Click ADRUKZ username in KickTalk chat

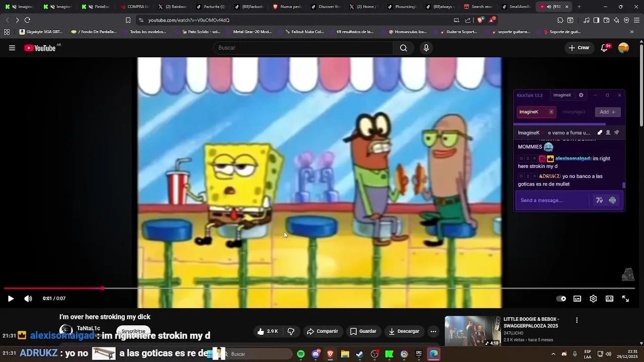550,176
